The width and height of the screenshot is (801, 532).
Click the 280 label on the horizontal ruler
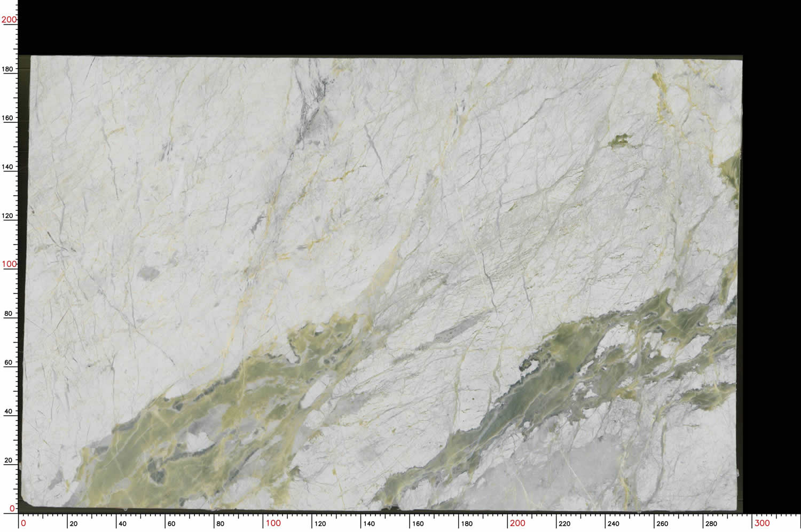tap(711, 523)
